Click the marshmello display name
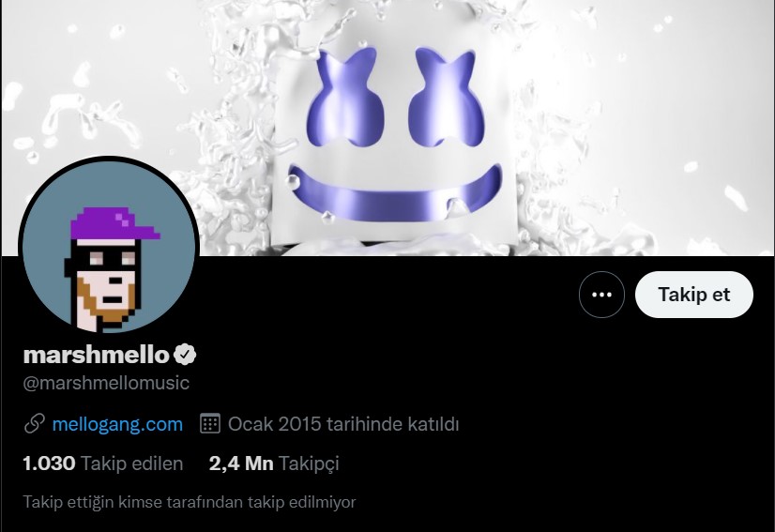This screenshot has width=775, height=532. tap(97, 355)
